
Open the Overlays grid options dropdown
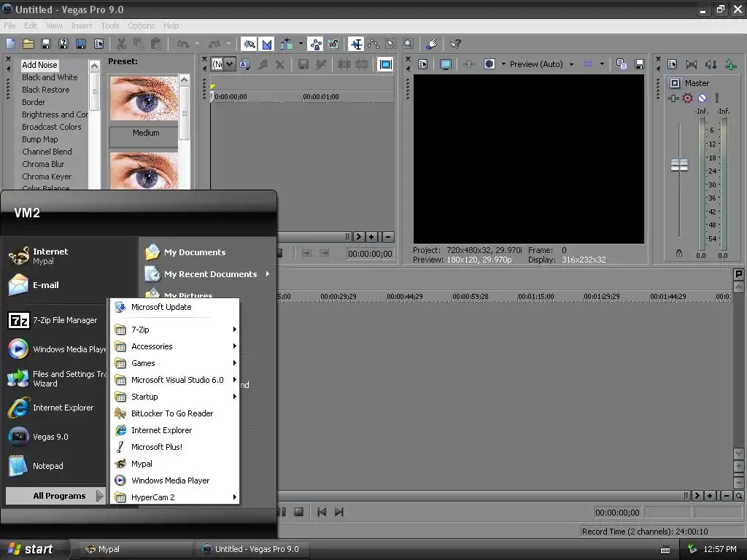coord(602,64)
